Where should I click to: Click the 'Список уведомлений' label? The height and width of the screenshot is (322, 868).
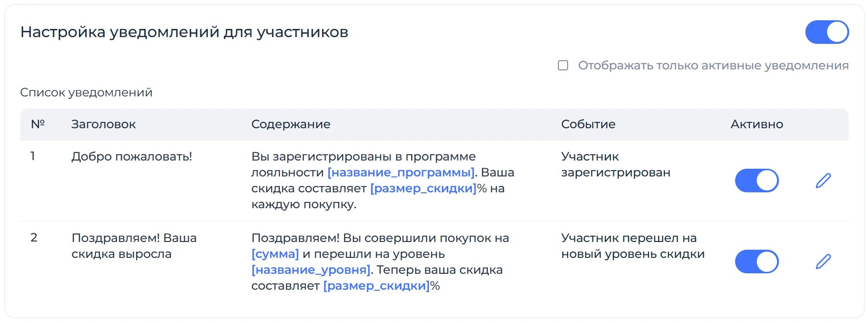(x=86, y=93)
